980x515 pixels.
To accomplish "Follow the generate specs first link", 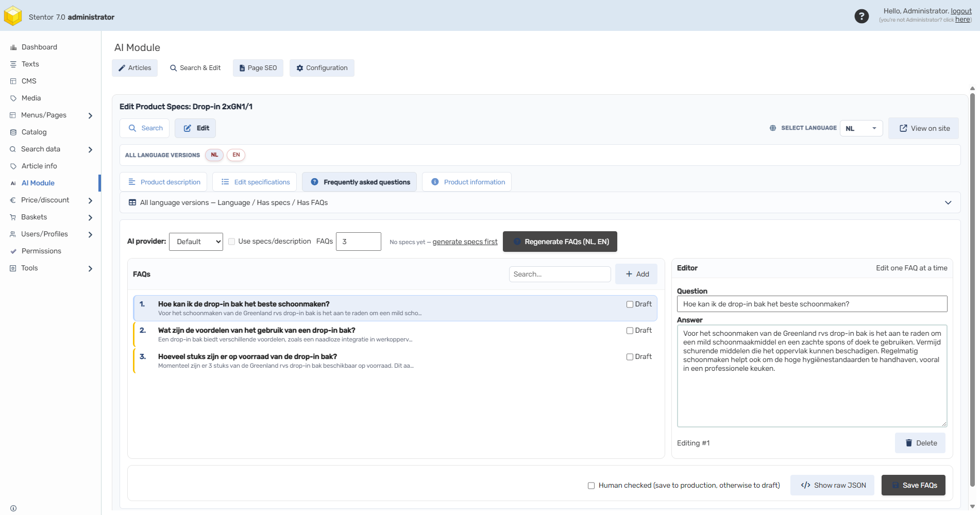I will pos(465,242).
